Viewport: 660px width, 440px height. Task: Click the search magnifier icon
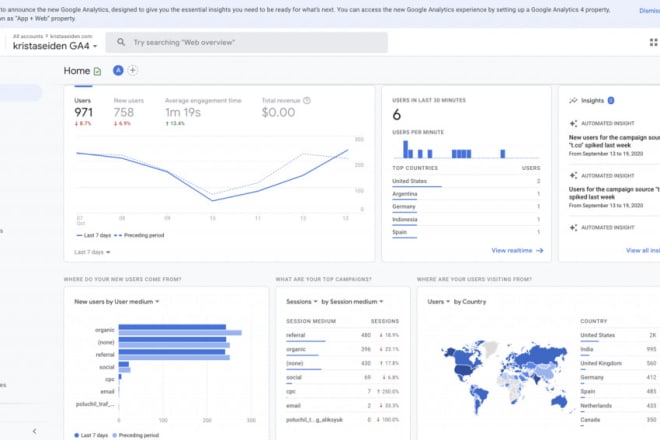121,42
